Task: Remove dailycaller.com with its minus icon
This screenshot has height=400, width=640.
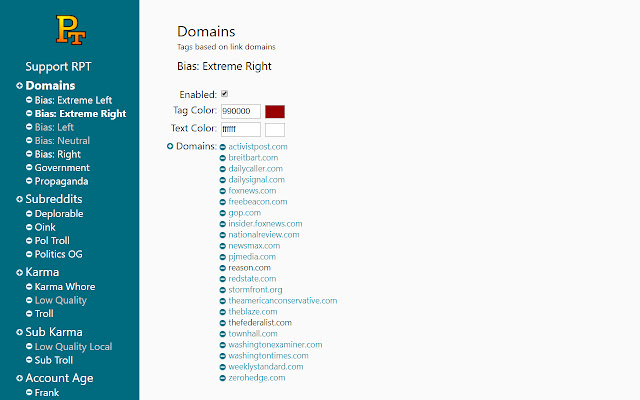Action: [x=223, y=169]
